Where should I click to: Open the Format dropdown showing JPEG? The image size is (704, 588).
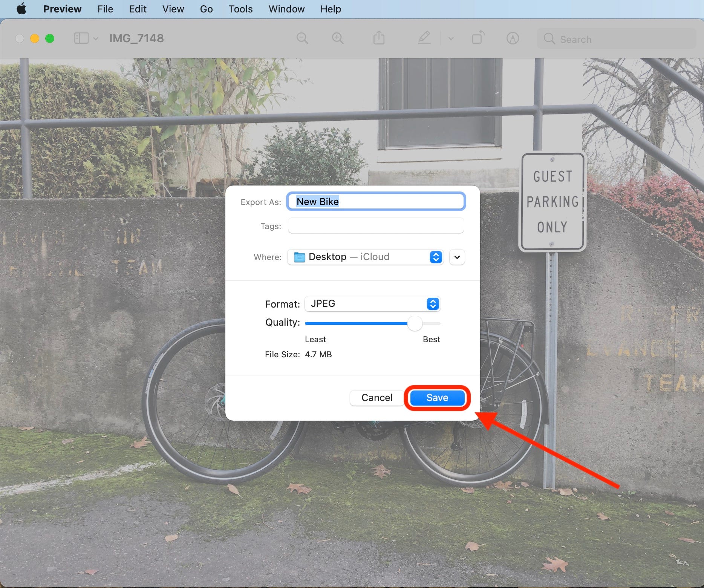coord(433,304)
